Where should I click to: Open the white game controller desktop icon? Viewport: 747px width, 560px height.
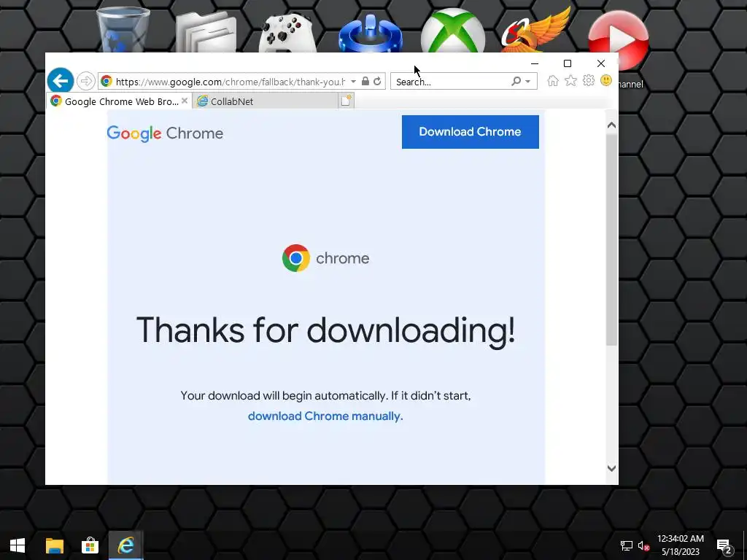[287, 32]
